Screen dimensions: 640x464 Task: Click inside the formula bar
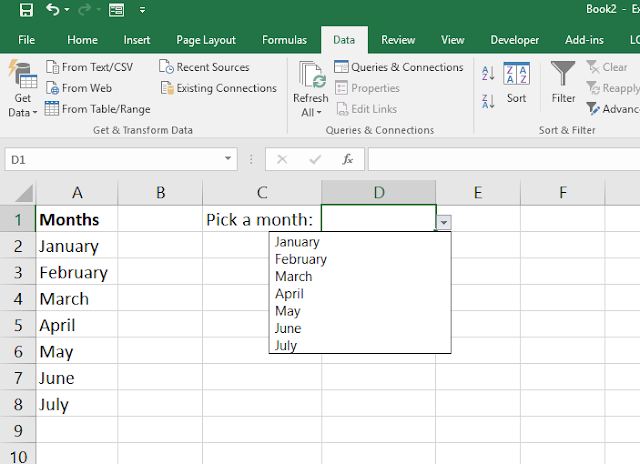[500, 159]
